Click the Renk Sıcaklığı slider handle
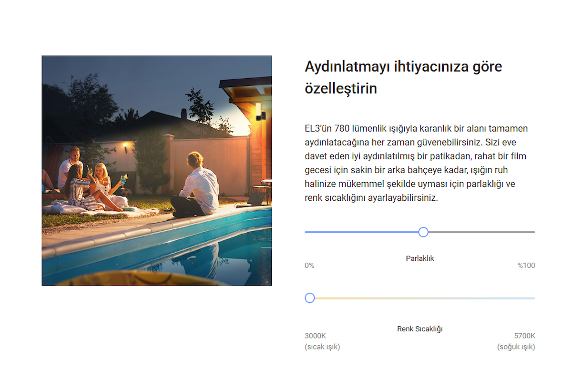This screenshot has width=572, height=392. [310, 298]
